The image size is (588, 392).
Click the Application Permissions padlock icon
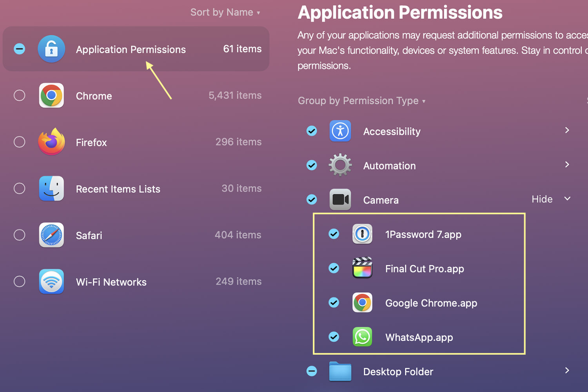pos(51,49)
